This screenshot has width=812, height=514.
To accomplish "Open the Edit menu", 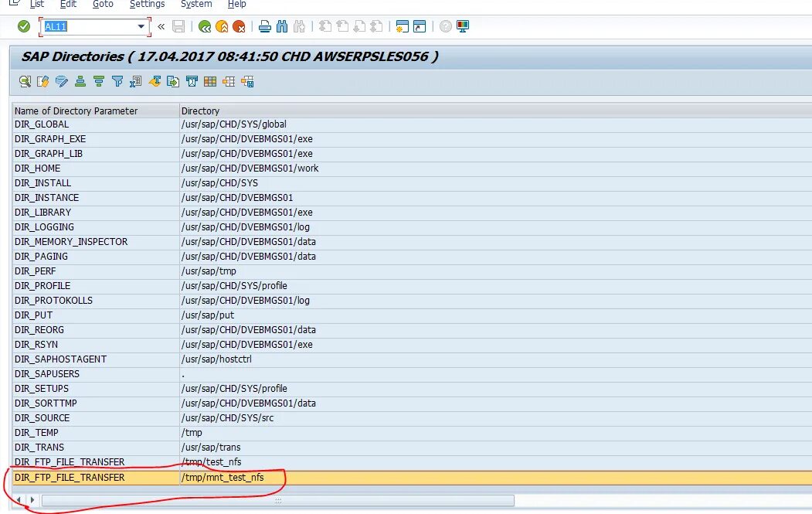I will coord(68,4).
